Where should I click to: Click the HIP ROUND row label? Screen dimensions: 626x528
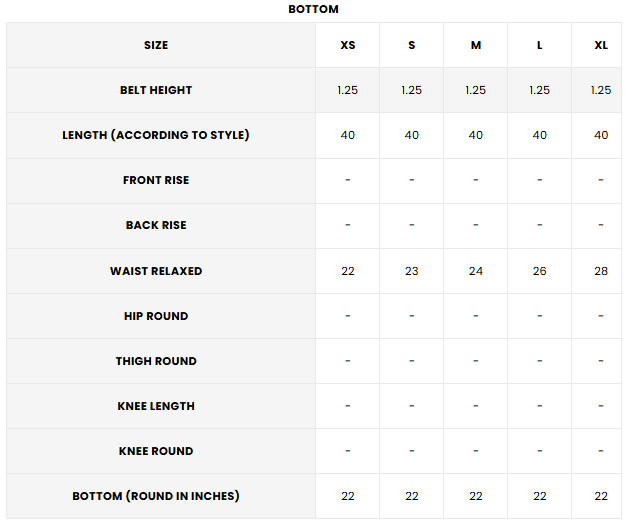(x=156, y=316)
